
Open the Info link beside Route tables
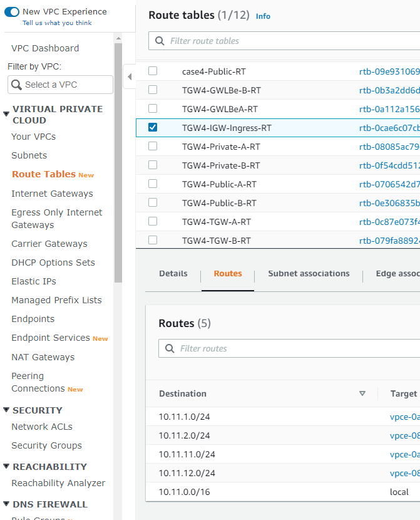tap(263, 16)
